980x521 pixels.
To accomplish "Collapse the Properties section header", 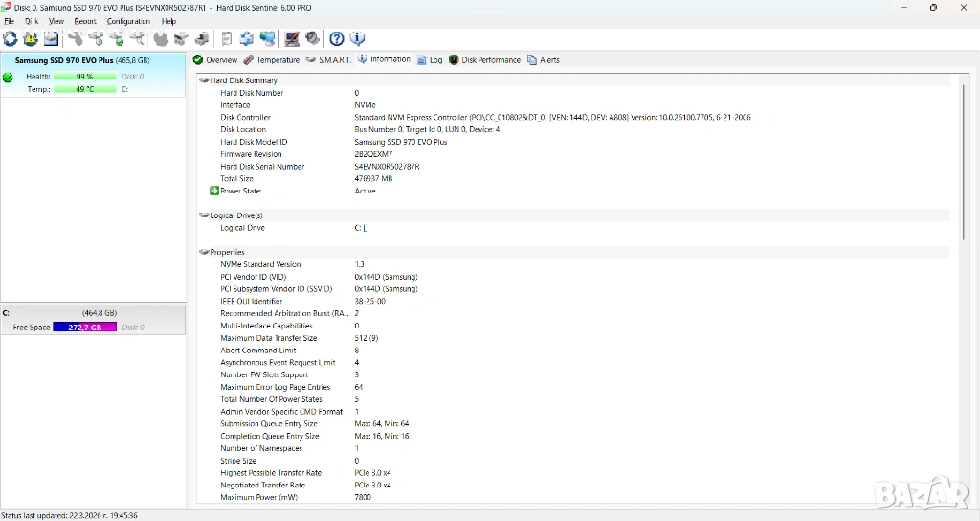I will [x=204, y=252].
